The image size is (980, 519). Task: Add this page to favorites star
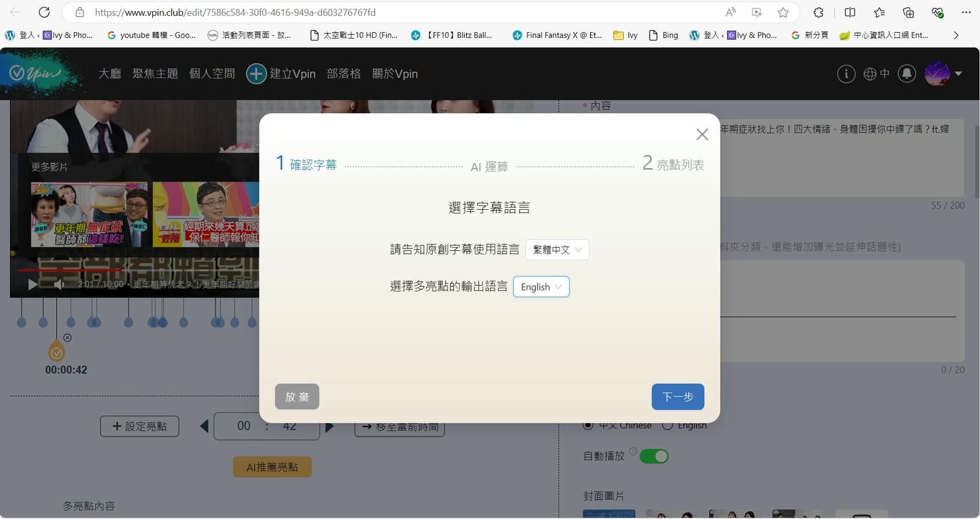pyautogui.click(x=783, y=12)
